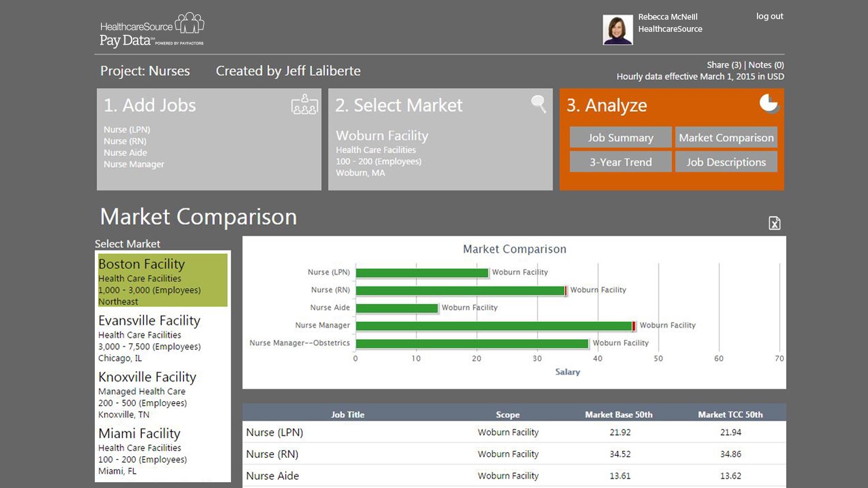Open step 1 Add Jobs heading

coord(150,105)
